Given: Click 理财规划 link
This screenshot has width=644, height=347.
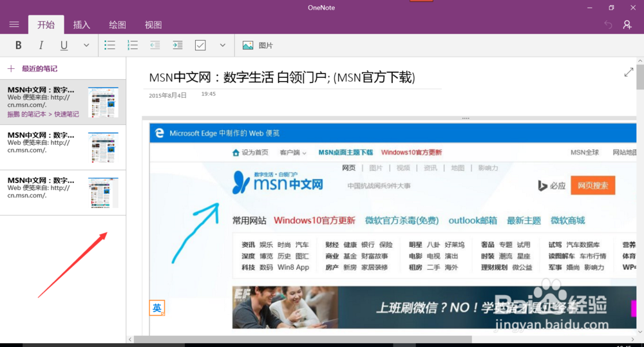Looking at the screenshot, I should [x=494, y=267].
